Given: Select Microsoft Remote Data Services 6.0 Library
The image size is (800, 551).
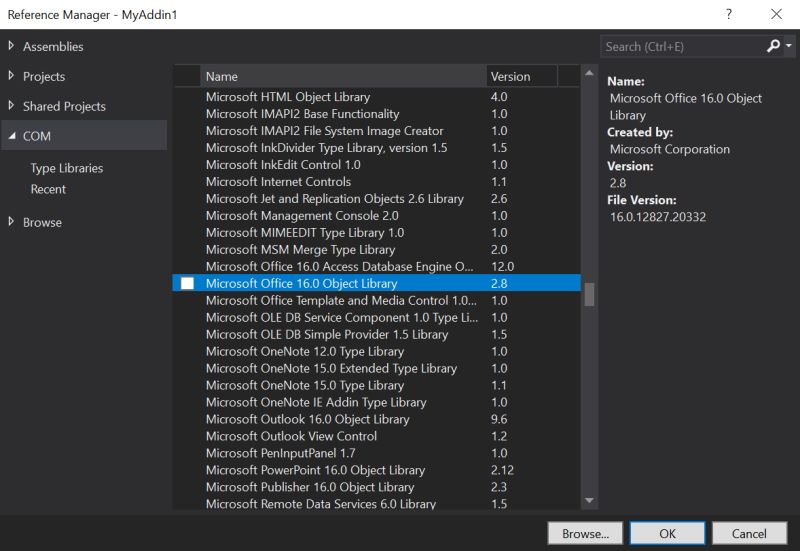Looking at the screenshot, I should pos(377,503).
